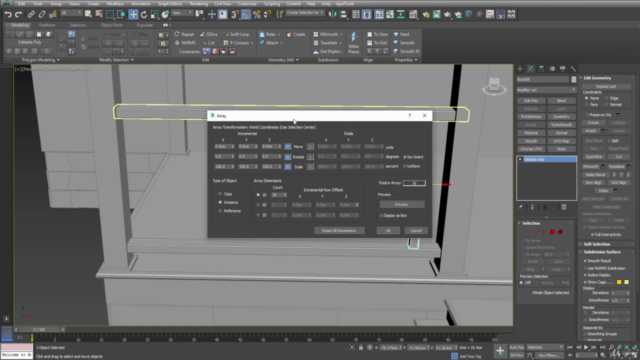Open the Display panel icon
Screen dimensions: 640x360
[x=562, y=69]
